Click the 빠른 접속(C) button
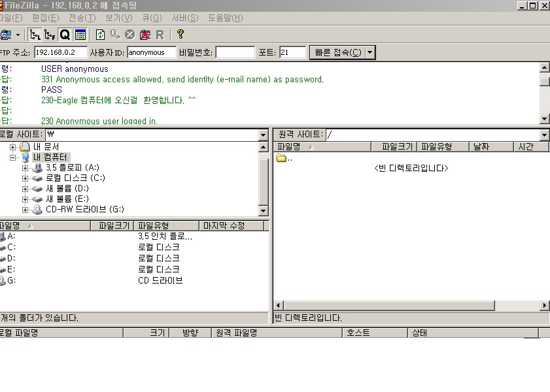550x392 pixels. pyautogui.click(x=338, y=52)
